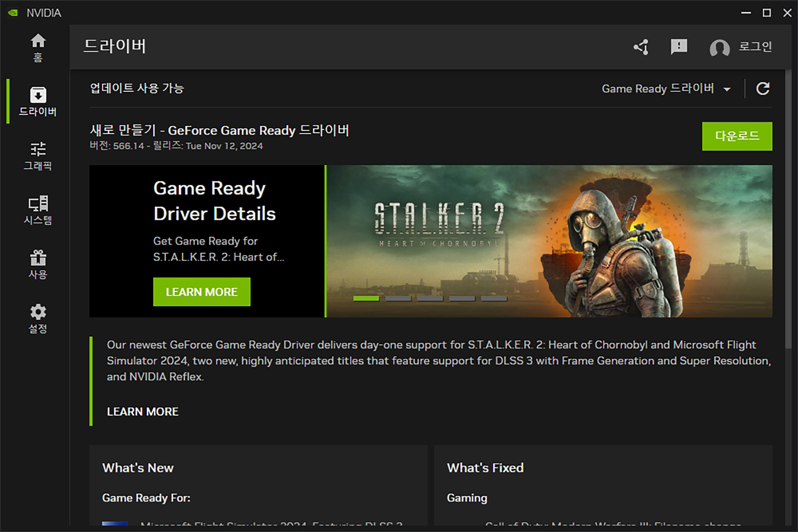Open the Graphics (그래픽) settings icon

pos(38,156)
